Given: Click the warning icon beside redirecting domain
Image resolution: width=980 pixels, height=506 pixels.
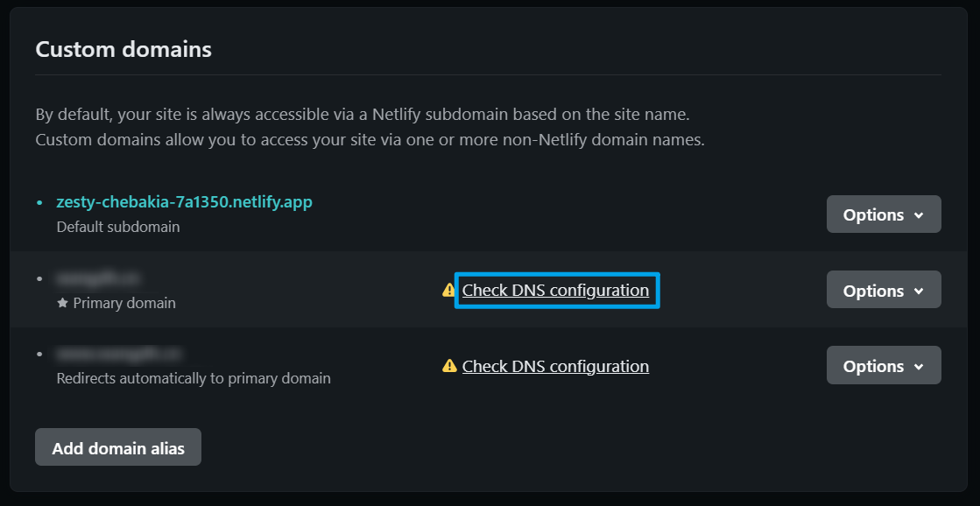Looking at the screenshot, I should 448,365.
